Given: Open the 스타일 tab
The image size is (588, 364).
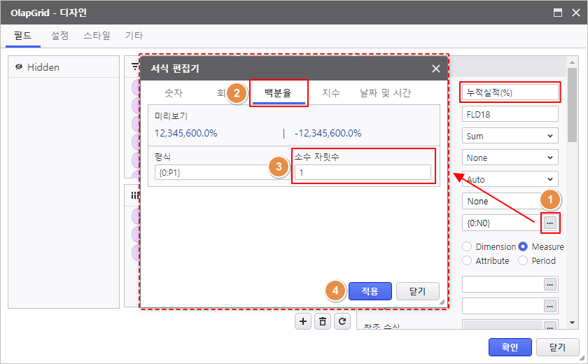Looking at the screenshot, I should (97, 35).
